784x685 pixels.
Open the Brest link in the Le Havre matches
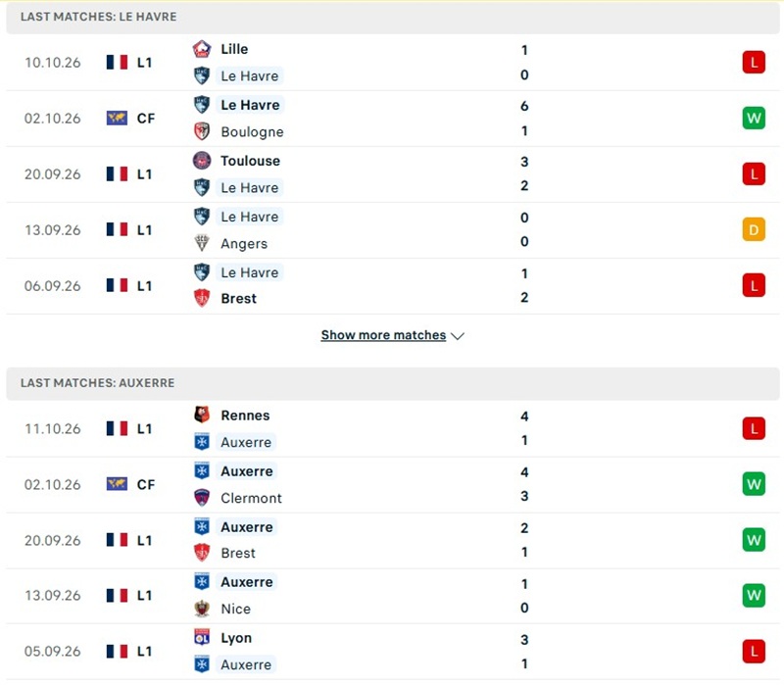(x=239, y=299)
